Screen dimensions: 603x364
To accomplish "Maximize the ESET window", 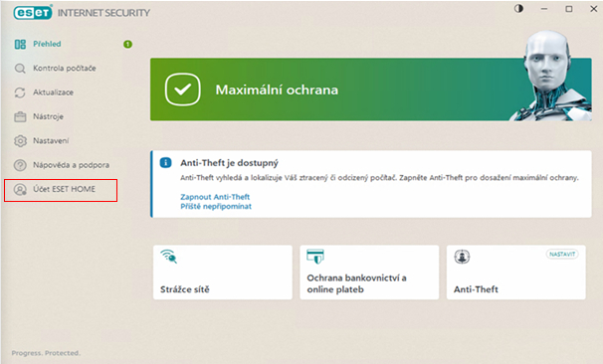I will point(569,9).
